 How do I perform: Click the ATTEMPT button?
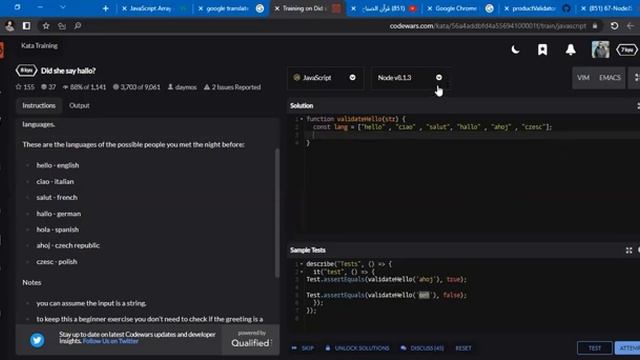click(x=628, y=348)
